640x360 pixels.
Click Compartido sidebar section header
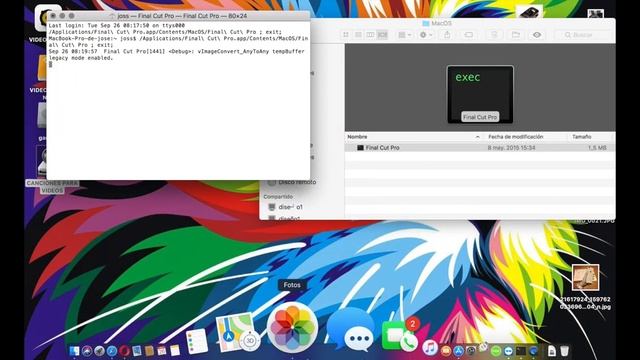[x=278, y=197]
